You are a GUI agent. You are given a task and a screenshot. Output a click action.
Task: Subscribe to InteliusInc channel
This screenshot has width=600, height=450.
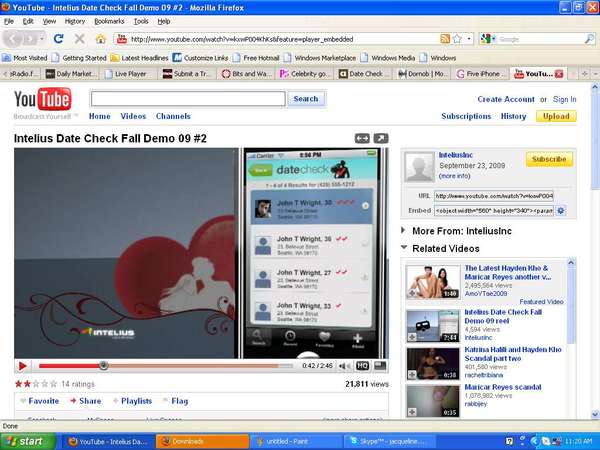point(549,159)
